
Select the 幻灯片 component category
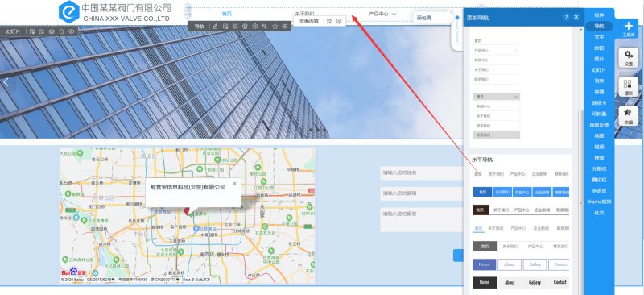click(599, 70)
